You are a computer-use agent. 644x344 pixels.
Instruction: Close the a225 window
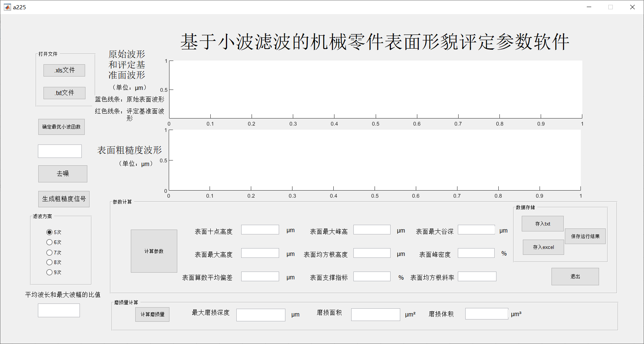(632, 7)
